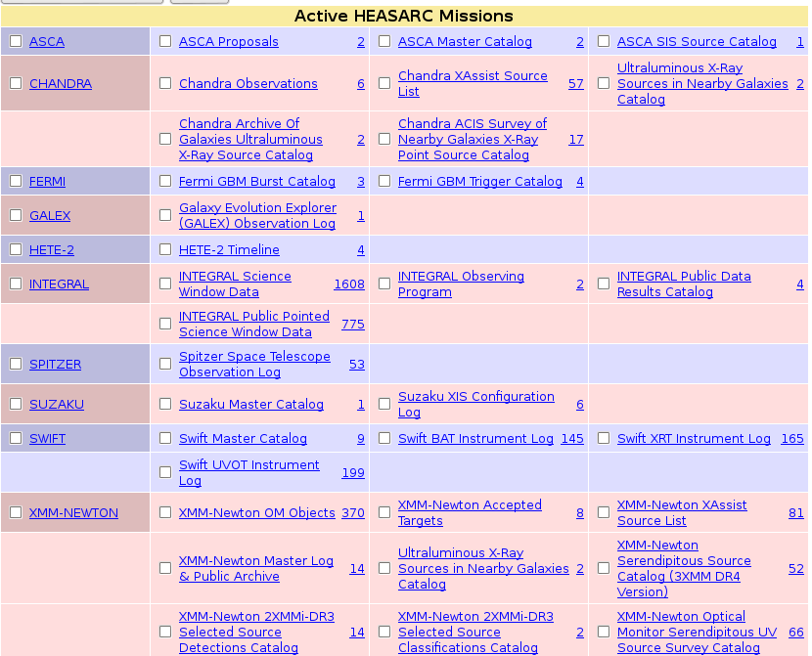Follow the XMM-NEWTON mission link
Screen dimensions: 812x656
[x=73, y=512]
